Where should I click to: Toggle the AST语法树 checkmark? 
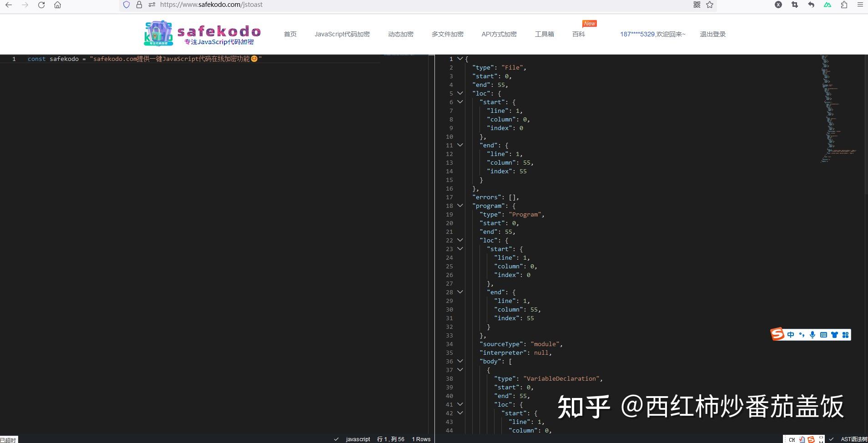pyautogui.click(x=832, y=439)
